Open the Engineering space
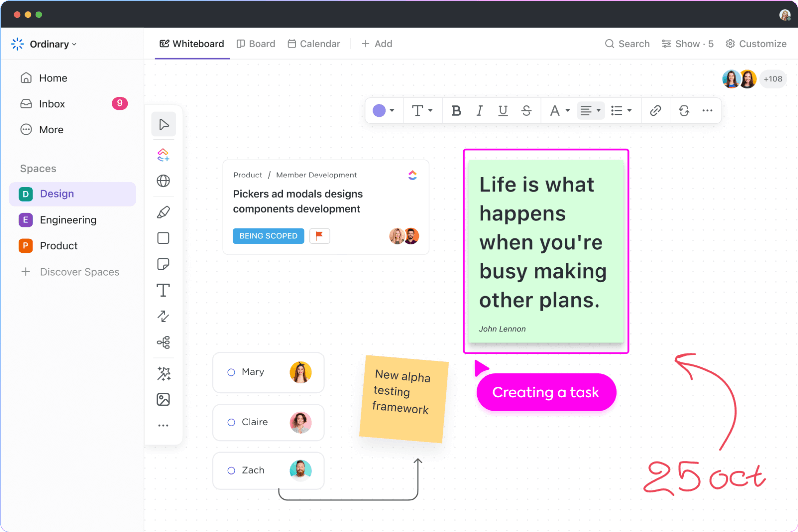 tap(68, 220)
